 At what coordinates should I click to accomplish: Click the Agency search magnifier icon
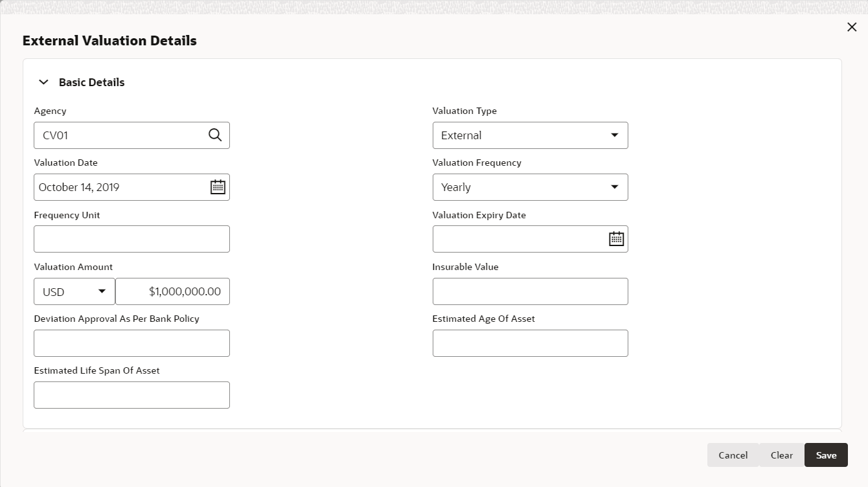pos(215,135)
